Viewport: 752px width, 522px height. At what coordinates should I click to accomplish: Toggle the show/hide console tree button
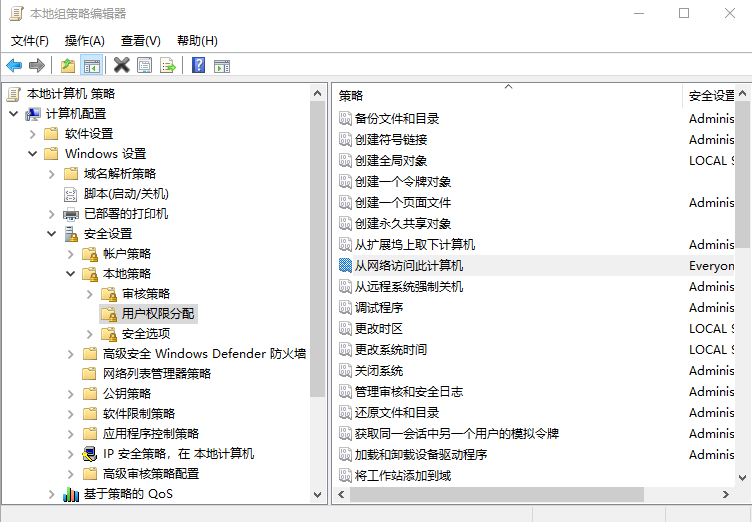click(91, 66)
